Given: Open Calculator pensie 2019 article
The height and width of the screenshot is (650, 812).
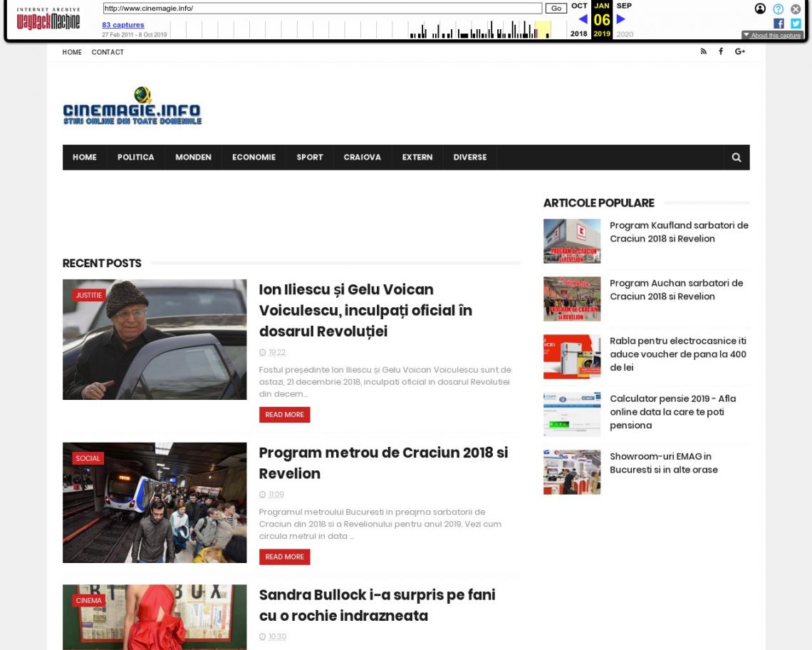Looking at the screenshot, I should 672,412.
